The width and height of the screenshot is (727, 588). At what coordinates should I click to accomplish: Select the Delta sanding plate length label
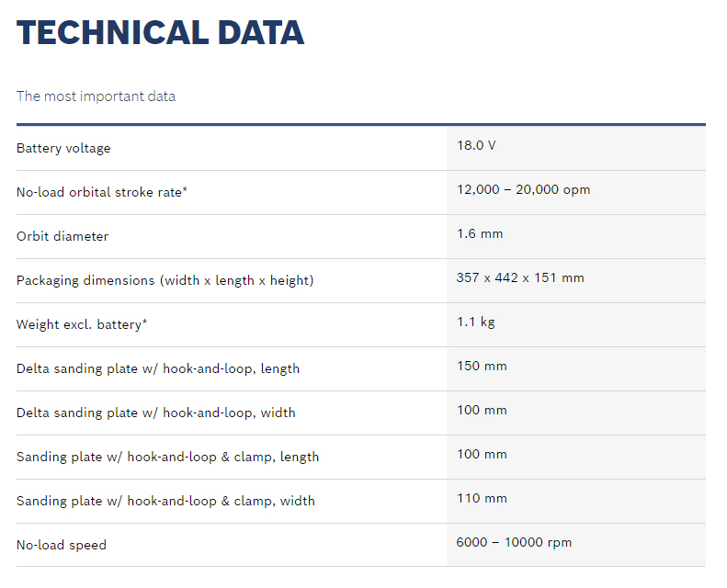click(x=158, y=368)
